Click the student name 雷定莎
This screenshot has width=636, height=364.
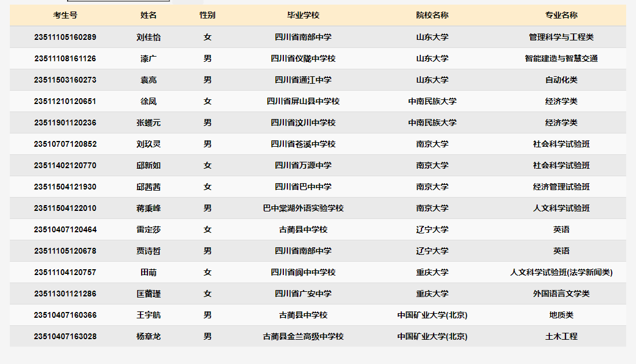(x=149, y=230)
